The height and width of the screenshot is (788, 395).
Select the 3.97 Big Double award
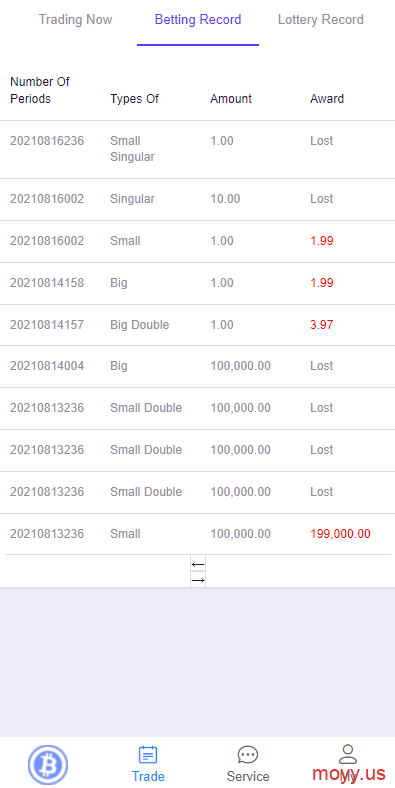coord(322,325)
